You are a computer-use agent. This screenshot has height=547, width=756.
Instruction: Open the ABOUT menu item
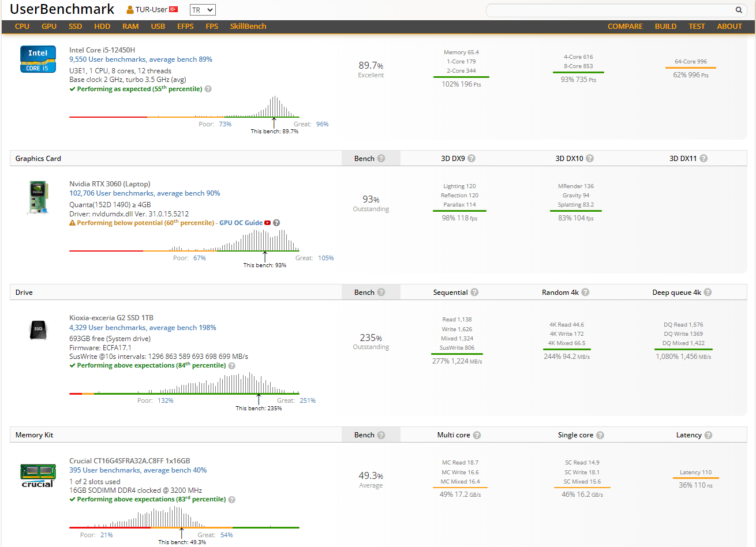tap(729, 26)
